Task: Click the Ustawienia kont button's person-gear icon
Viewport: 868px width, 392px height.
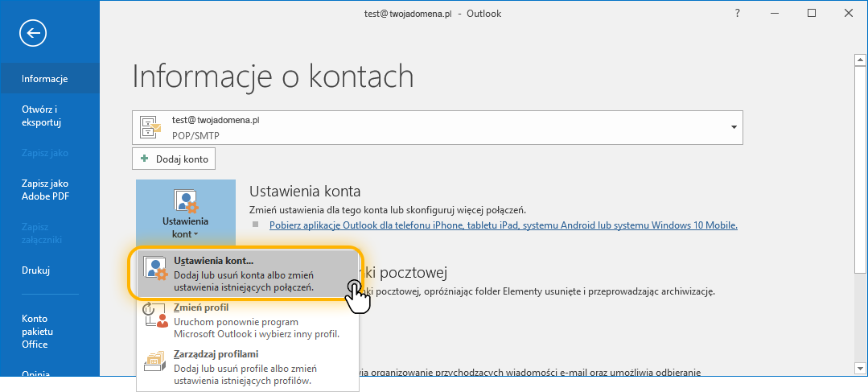Action: click(x=186, y=201)
